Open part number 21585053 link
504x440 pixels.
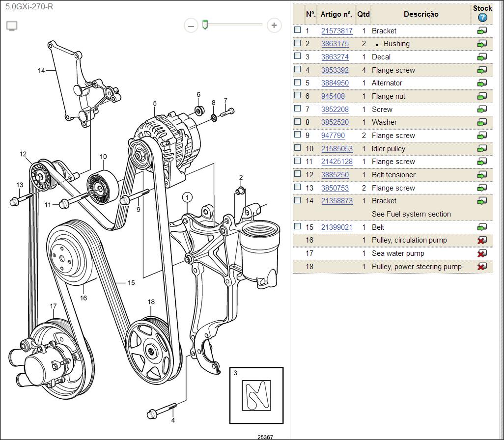pyautogui.click(x=337, y=148)
